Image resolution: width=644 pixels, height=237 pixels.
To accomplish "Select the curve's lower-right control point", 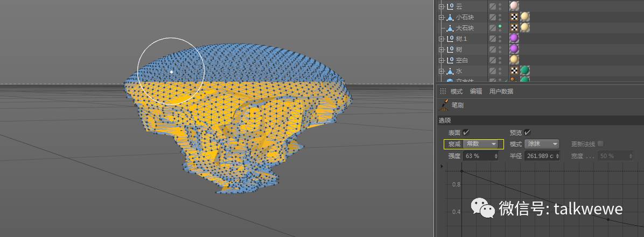I will pyautogui.click(x=608, y=219).
